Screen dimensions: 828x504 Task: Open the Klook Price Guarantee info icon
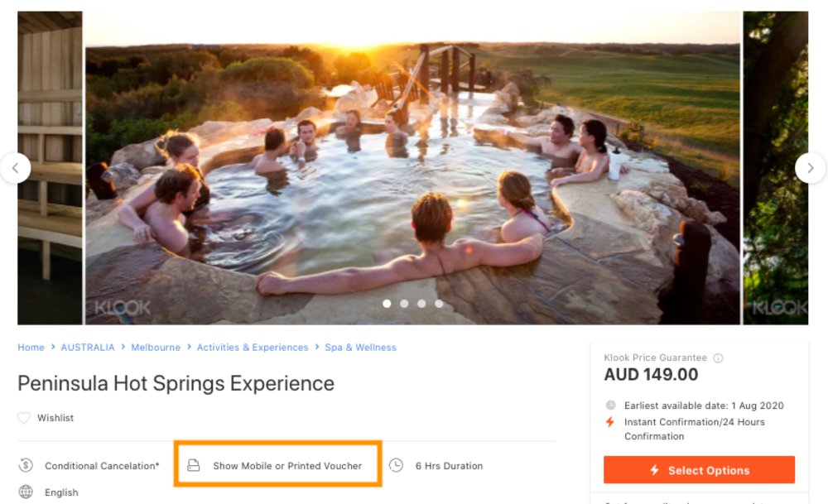(x=718, y=358)
